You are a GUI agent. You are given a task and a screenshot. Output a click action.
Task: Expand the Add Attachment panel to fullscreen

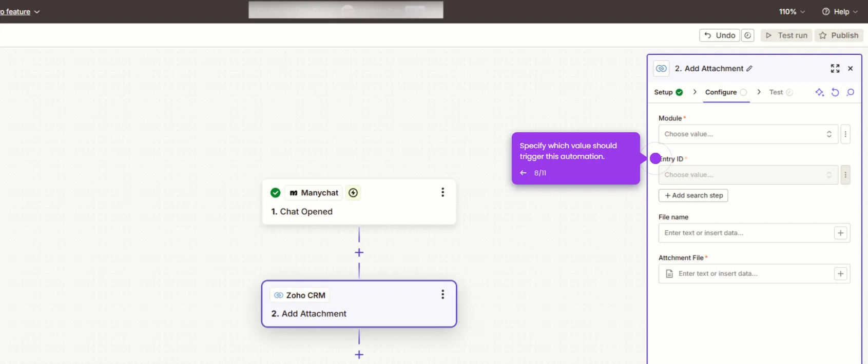point(835,68)
